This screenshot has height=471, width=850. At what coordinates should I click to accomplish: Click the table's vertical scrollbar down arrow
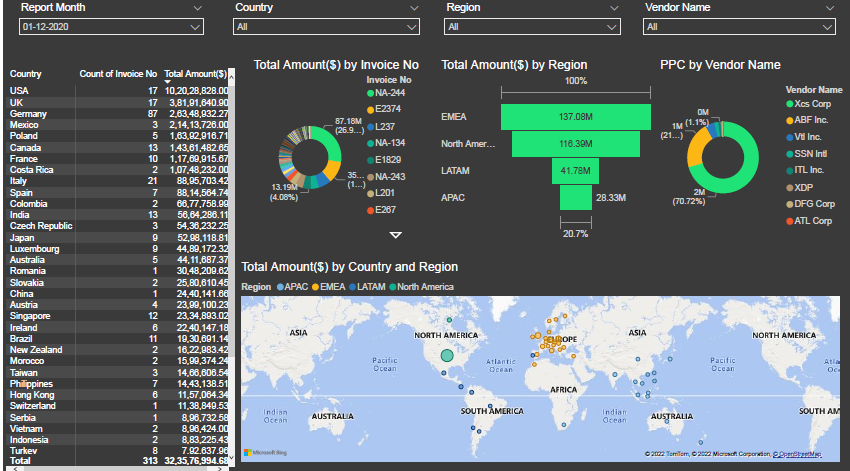pyautogui.click(x=231, y=459)
